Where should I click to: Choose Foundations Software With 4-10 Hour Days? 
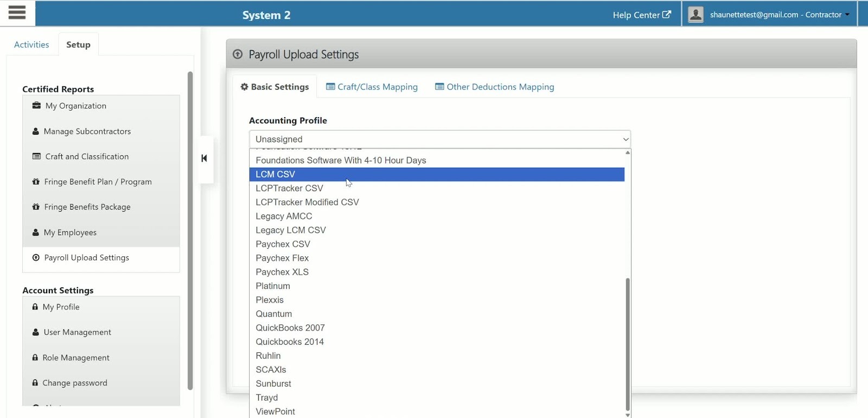[x=437, y=160]
